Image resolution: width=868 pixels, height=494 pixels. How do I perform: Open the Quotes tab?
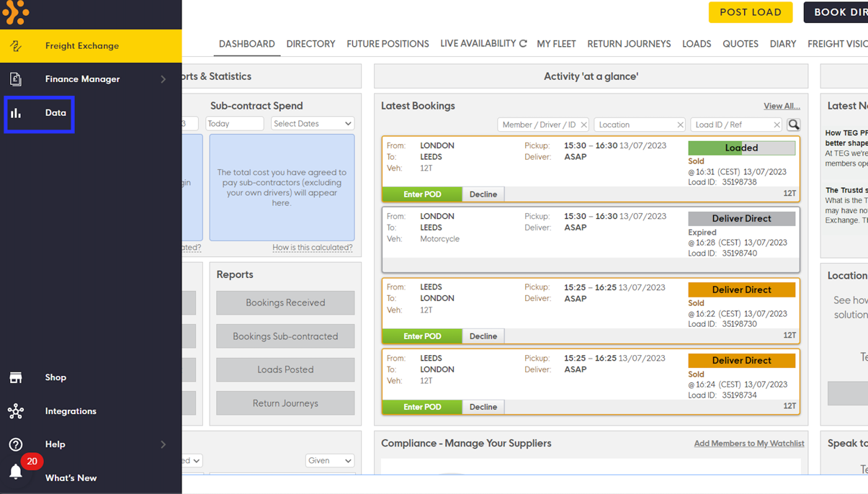(x=741, y=44)
